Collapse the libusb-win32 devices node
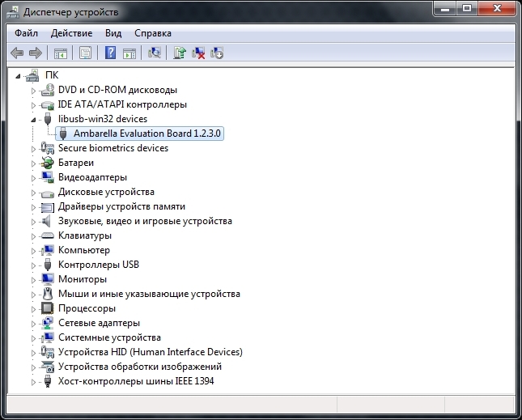Screen dimensions: 522x420 pos(34,119)
